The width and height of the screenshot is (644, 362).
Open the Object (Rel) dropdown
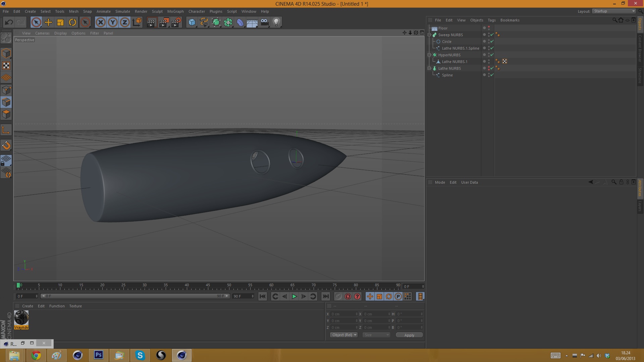click(344, 335)
